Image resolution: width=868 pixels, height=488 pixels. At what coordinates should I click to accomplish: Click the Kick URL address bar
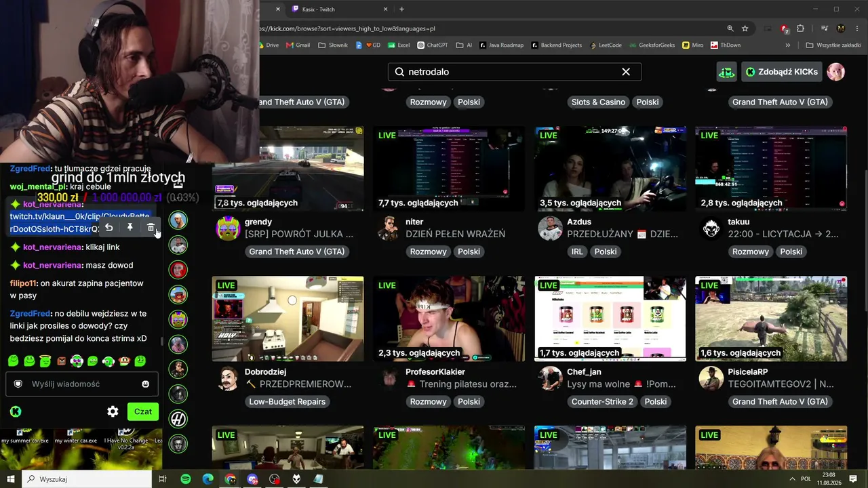coord(488,28)
